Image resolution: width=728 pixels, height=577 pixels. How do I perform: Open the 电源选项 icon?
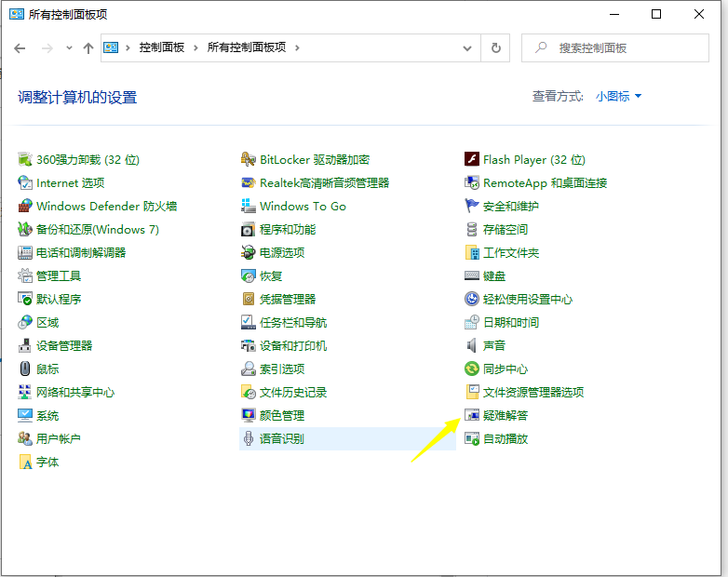[x=249, y=253]
